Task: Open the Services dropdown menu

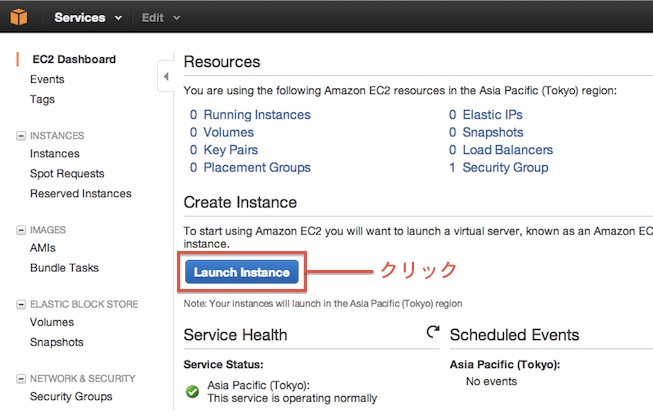Action: [x=88, y=18]
